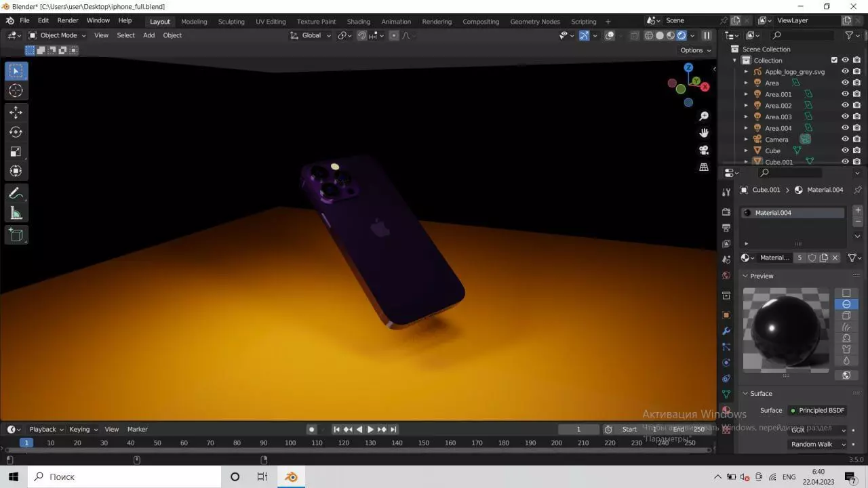Select the Cursor tool
This screenshot has width=868, height=488.
click(16, 90)
